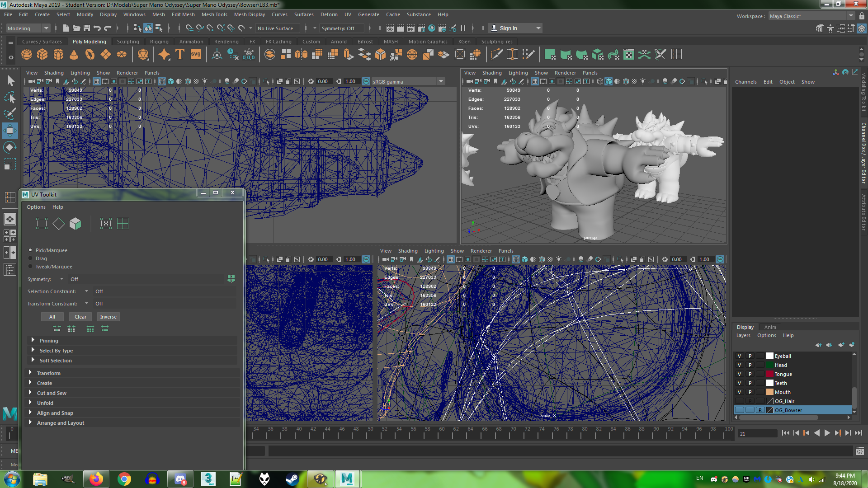Image resolution: width=868 pixels, height=488 pixels.
Task: Create a polygon disc from the shelf
Action: (x=122, y=55)
